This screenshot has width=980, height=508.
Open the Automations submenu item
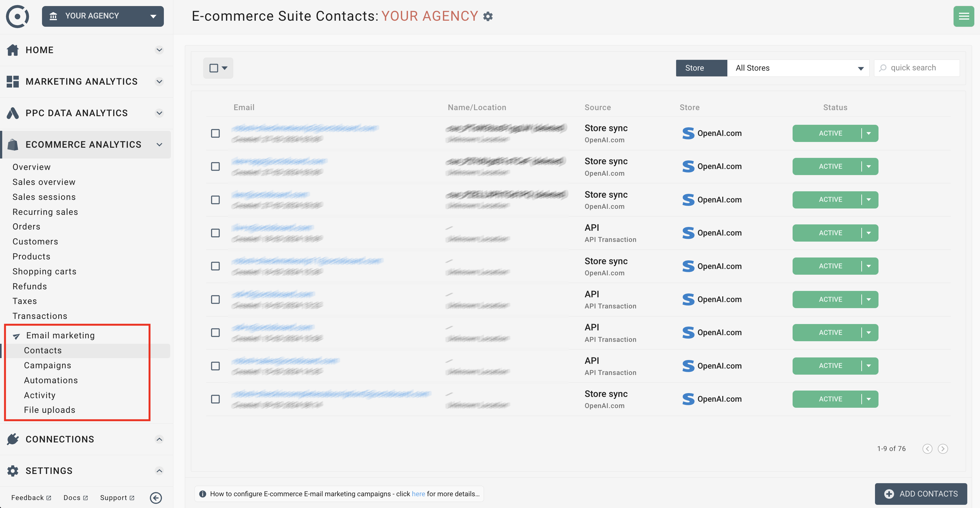coord(51,380)
